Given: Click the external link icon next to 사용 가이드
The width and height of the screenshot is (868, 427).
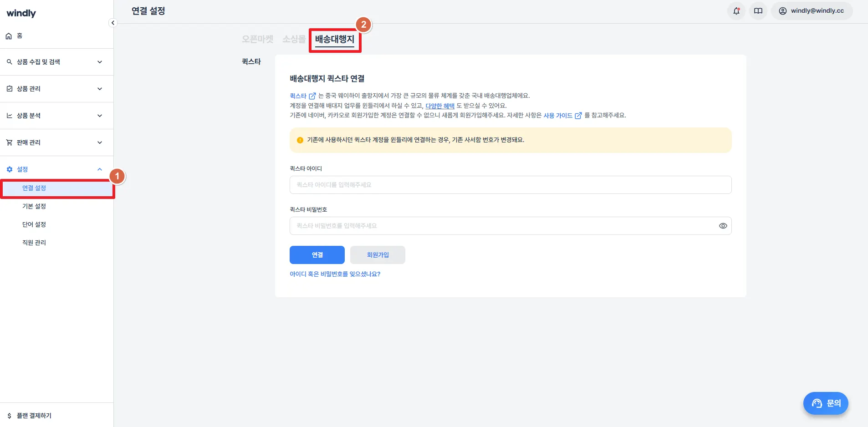Looking at the screenshot, I should pyautogui.click(x=578, y=116).
